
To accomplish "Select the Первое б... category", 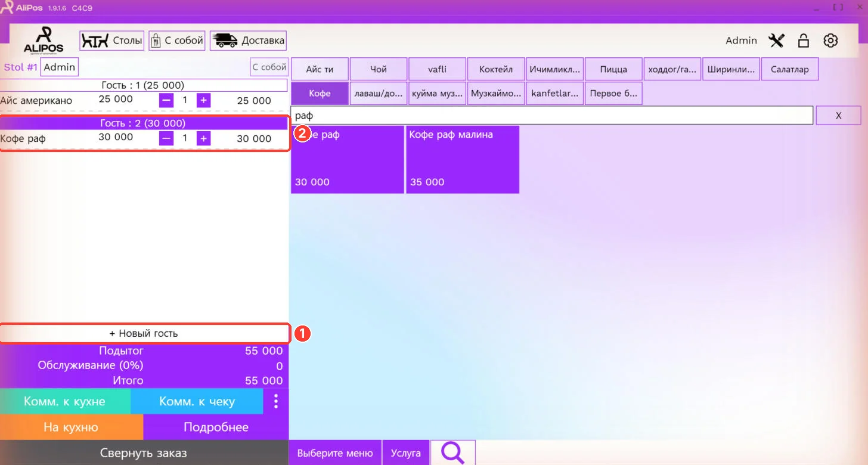I will tap(613, 94).
